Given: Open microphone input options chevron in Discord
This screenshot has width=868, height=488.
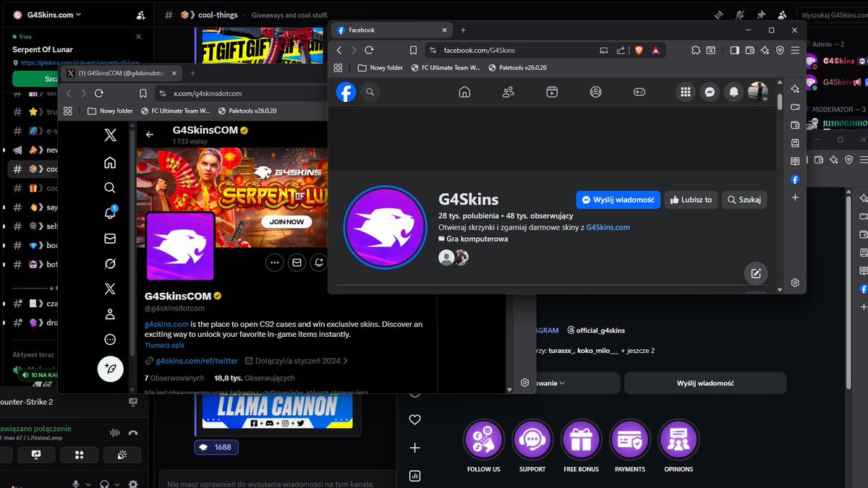Looking at the screenshot, I should click(88, 484).
